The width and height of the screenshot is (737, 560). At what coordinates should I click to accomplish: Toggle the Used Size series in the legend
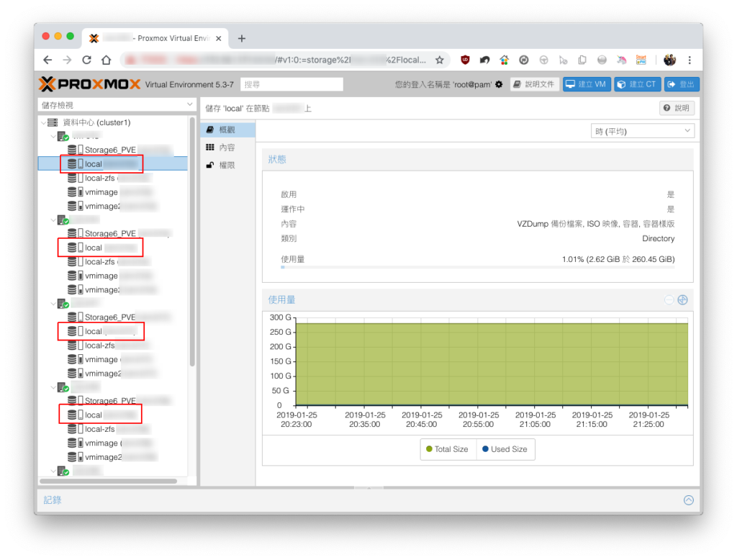pyautogui.click(x=505, y=449)
